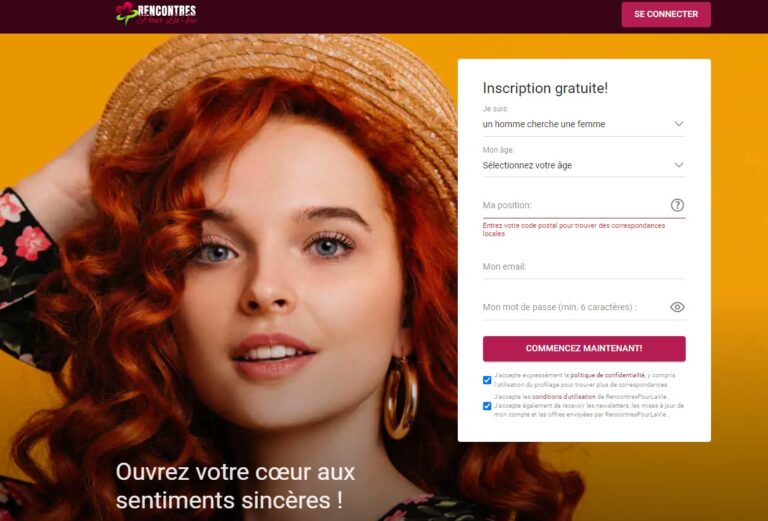The width and height of the screenshot is (768, 521).
Task: Open the conditions d'utilisation link
Action: (x=564, y=397)
